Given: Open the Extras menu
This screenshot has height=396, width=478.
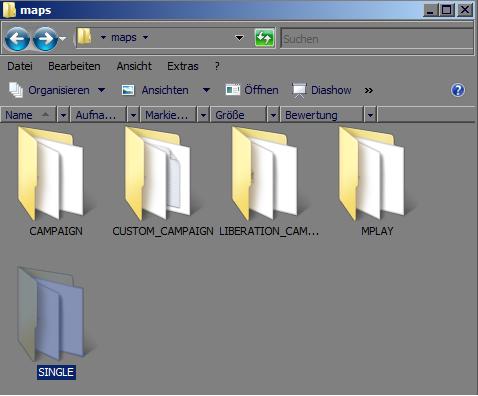Looking at the screenshot, I should click(x=183, y=66).
